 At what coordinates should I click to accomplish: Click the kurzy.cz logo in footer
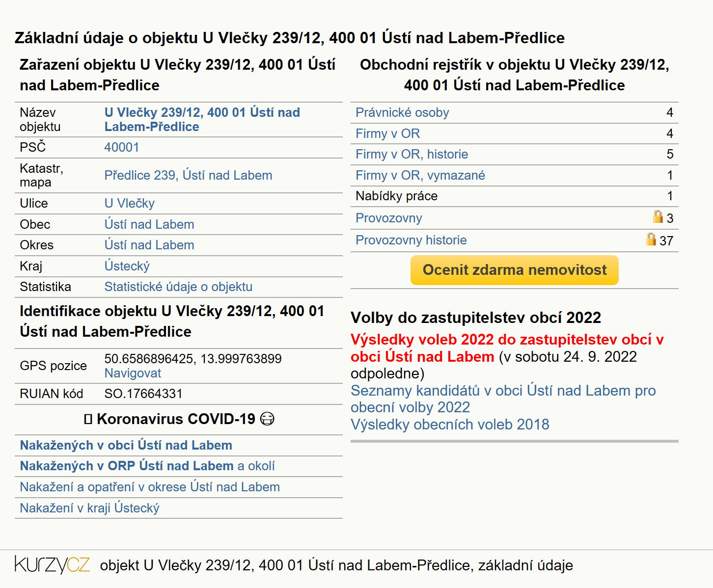(53, 565)
